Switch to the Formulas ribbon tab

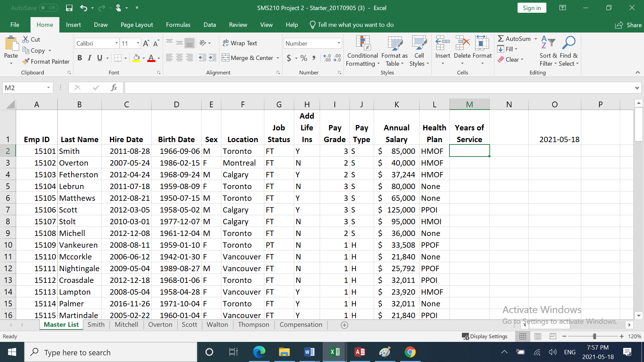coord(178,24)
